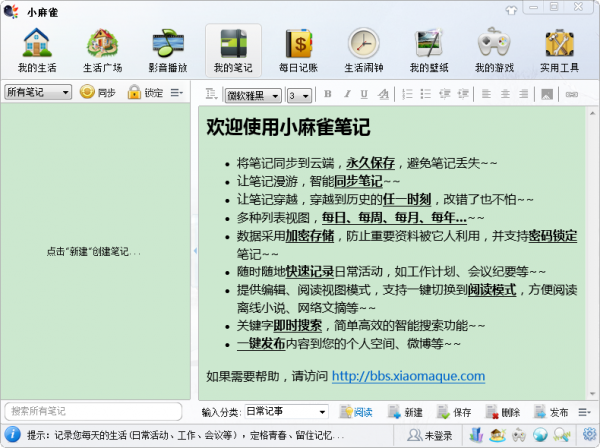Open the list view options menu beside 锁定
The height and width of the screenshot is (448, 600).
coord(176,93)
